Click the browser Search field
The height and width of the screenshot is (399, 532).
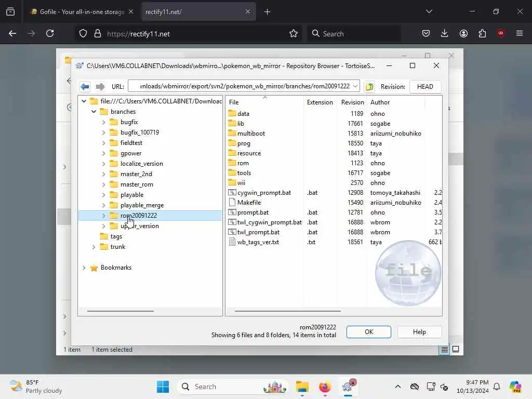click(353, 34)
